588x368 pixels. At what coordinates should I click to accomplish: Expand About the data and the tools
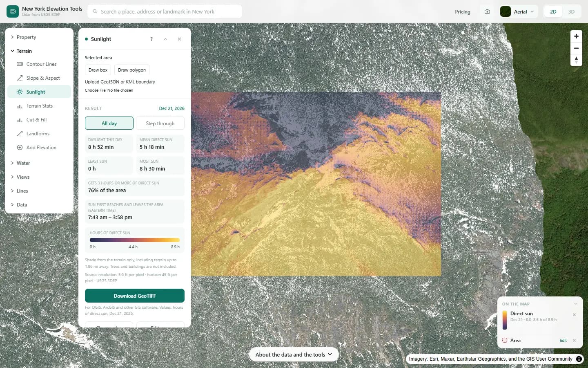294,355
